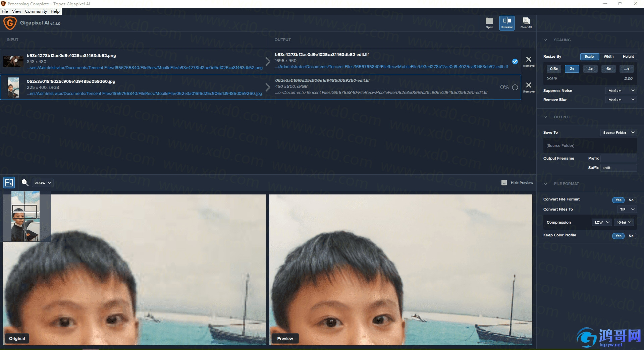This screenshot has height=350, width=644.
Task: Open the 200% zoom level dropdown
Action: [x=43, y=183]
